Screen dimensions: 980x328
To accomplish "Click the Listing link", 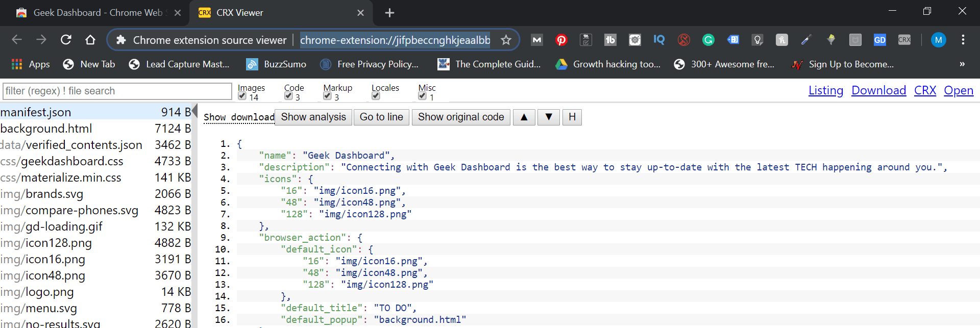I will 825,91.
